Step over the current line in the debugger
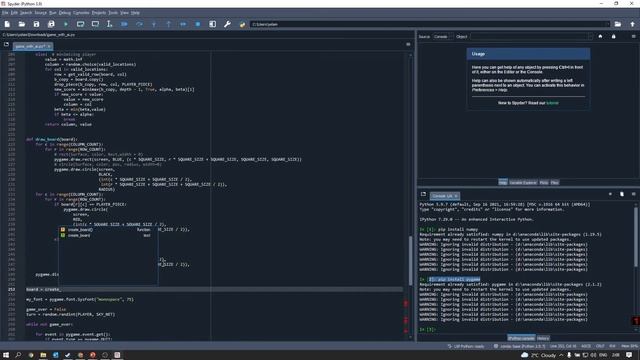The height and width of the screenshot is (360, 640). click(139, 24)
